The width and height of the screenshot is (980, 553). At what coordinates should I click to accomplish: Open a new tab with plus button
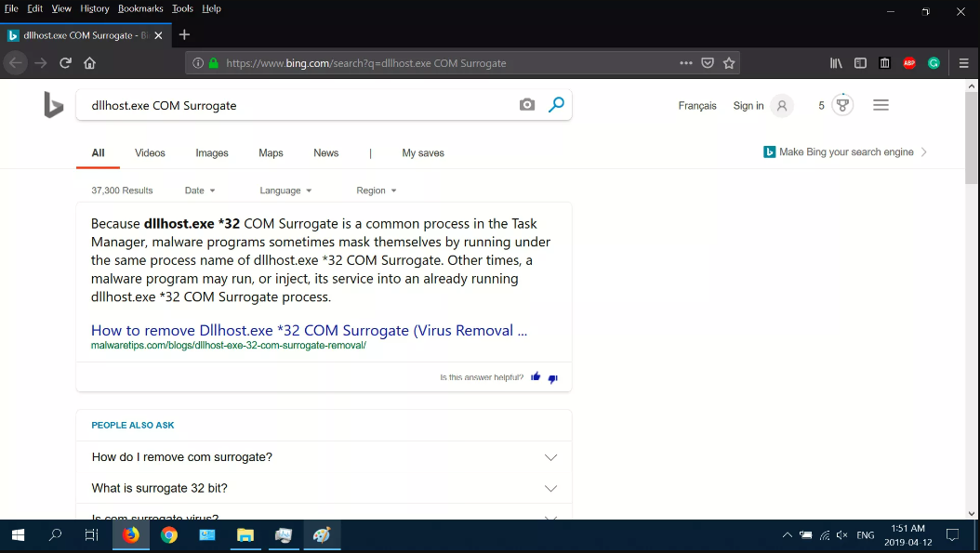pos(184,35)
